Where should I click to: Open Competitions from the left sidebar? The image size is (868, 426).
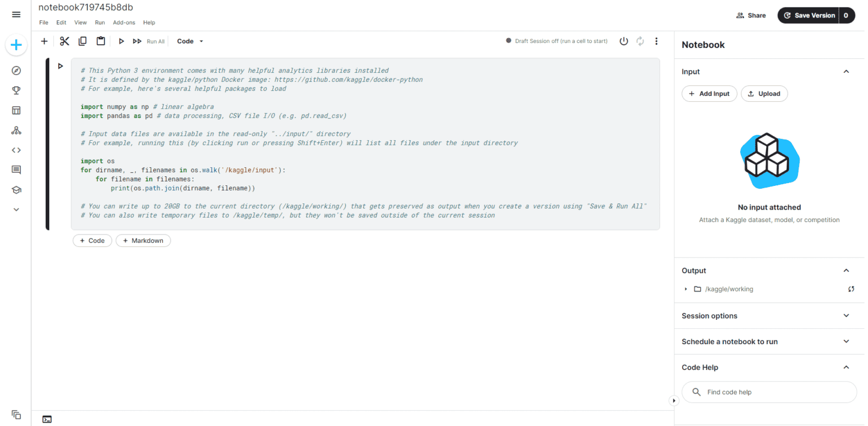click(16, 90)
